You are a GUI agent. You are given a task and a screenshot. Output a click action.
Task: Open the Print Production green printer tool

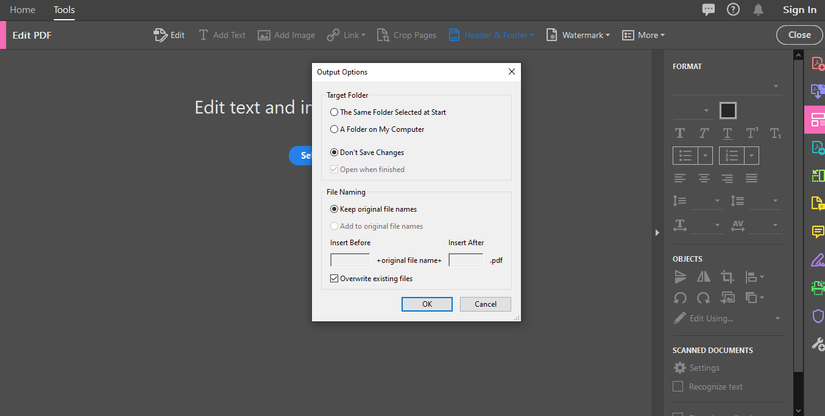point(818,287)
